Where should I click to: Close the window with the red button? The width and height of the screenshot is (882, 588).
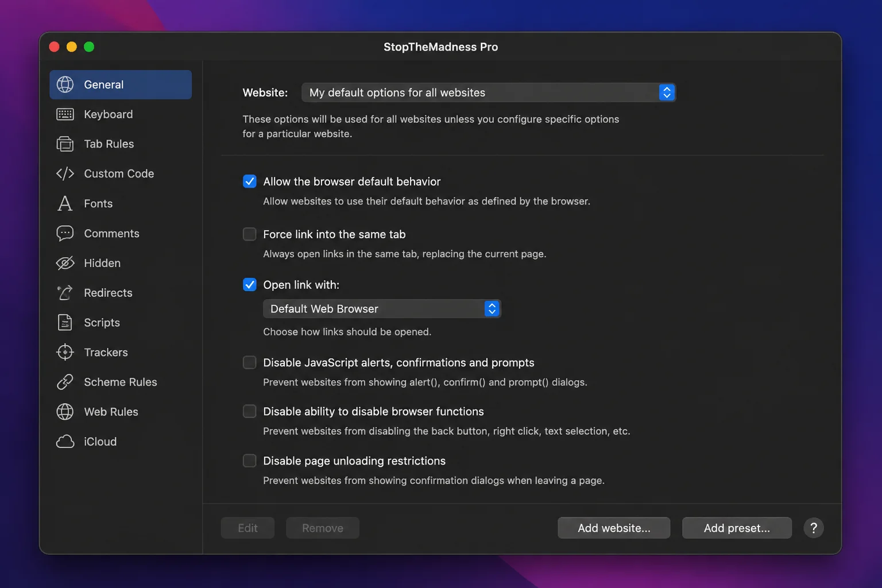[x=55, y=47]
